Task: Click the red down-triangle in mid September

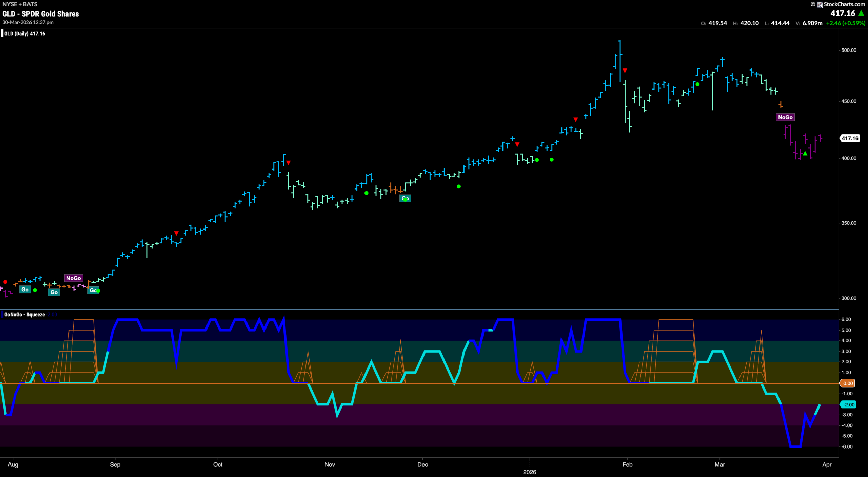Action: coord(176,233)
